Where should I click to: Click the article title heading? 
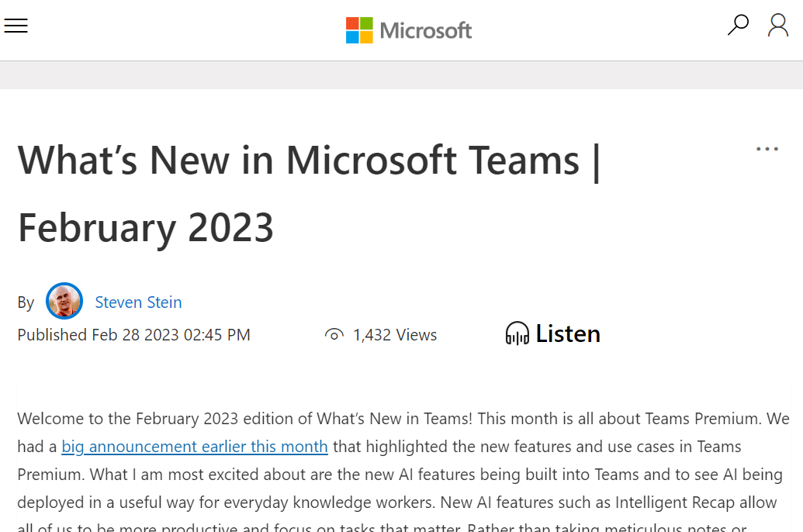[309, 161]
